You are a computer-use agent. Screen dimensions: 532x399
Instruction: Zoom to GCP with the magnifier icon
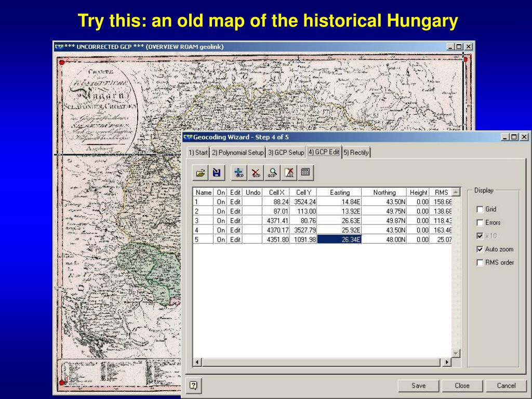tap(272, 172)
